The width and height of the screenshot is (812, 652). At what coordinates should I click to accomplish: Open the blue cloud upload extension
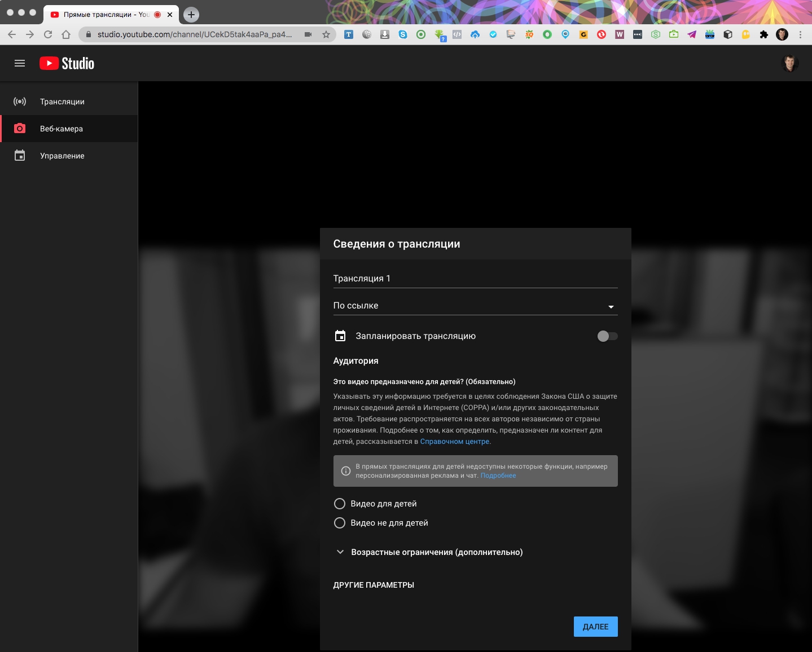[x=475, y=34]
